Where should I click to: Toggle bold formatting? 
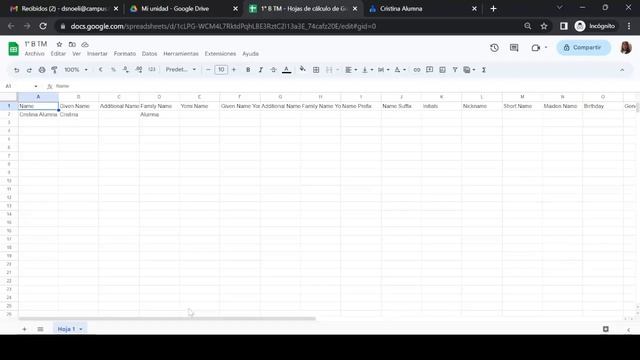[x=248, y=70]
